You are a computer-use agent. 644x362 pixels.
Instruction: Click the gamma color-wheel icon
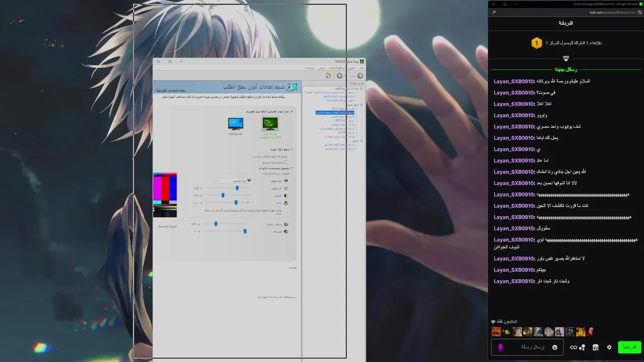coord(286,203)
